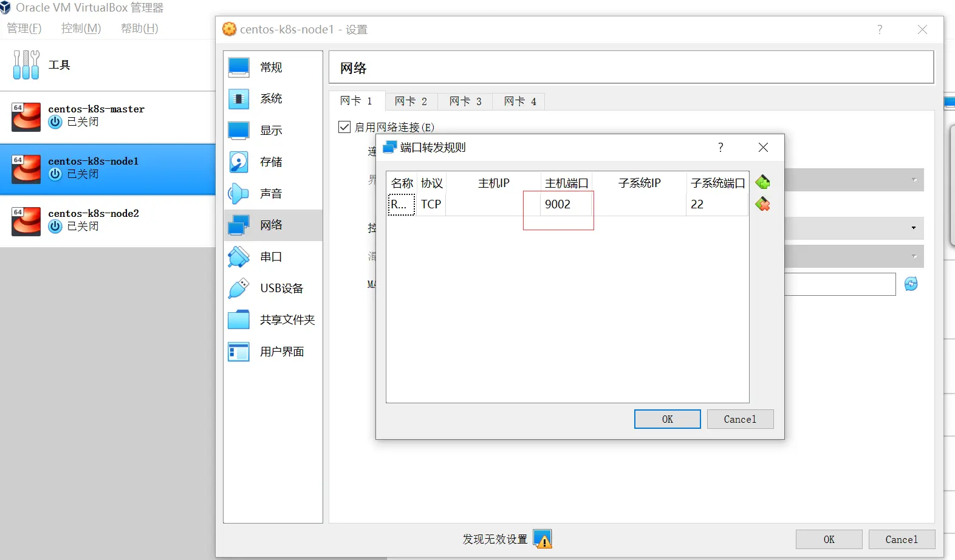Click the 主机IP column header

pyautogui.click(x=493, y=183)
